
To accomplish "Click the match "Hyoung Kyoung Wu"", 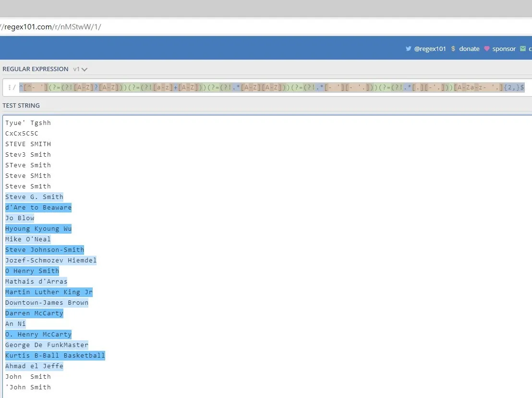I will pos(38,228).
